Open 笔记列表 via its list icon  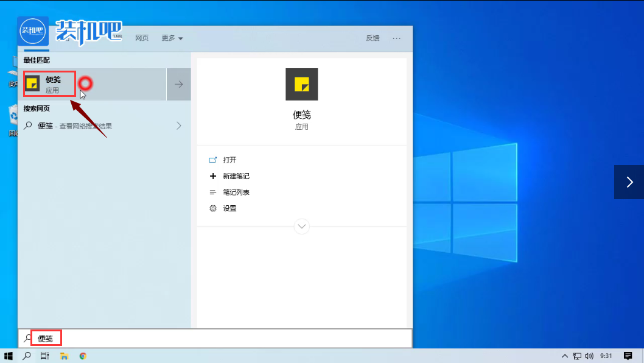pyautogui.click(x=212, y=191)
